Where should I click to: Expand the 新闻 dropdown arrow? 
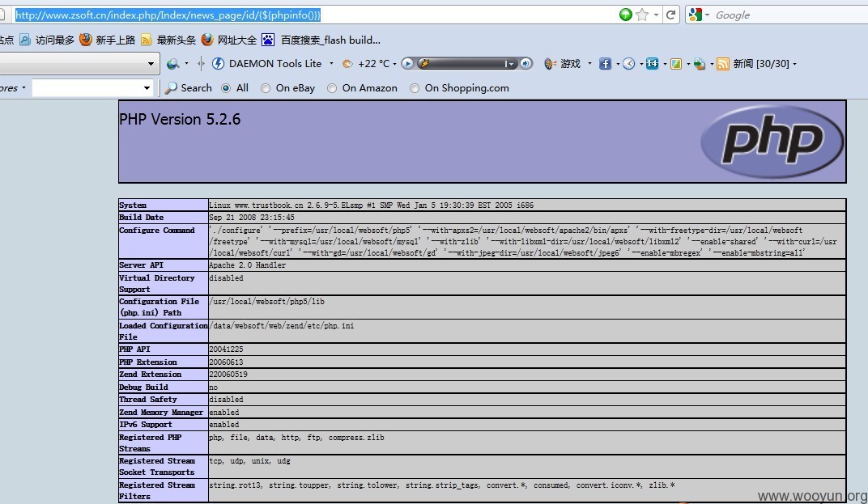click(x=794, y=64)
